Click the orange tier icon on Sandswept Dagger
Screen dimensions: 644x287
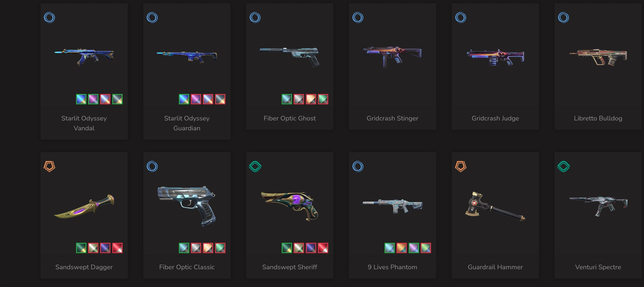click(x=49, y=166)
